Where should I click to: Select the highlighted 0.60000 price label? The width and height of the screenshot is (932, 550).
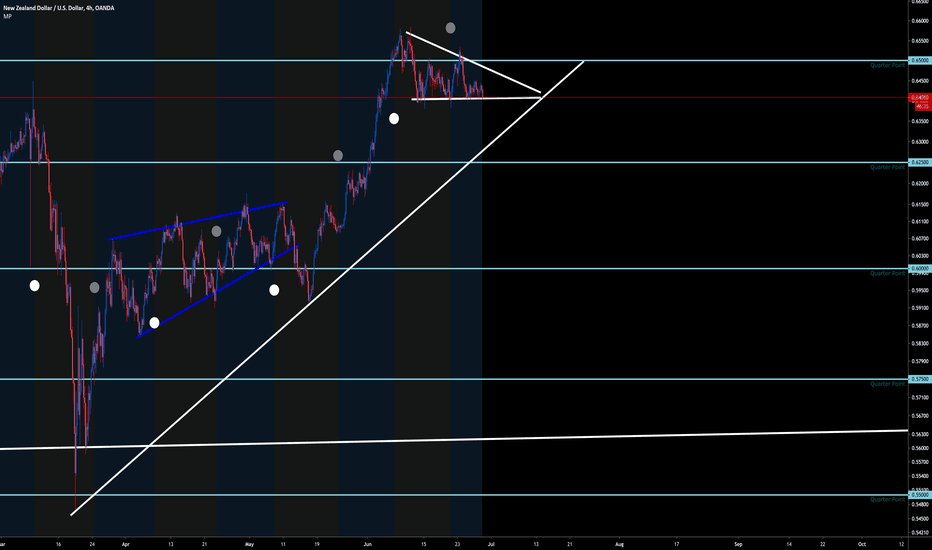tap(920, 268)
